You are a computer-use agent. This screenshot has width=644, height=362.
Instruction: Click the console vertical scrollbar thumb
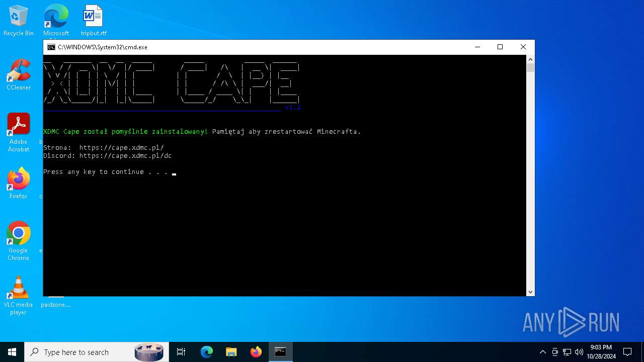pos(530,67)
